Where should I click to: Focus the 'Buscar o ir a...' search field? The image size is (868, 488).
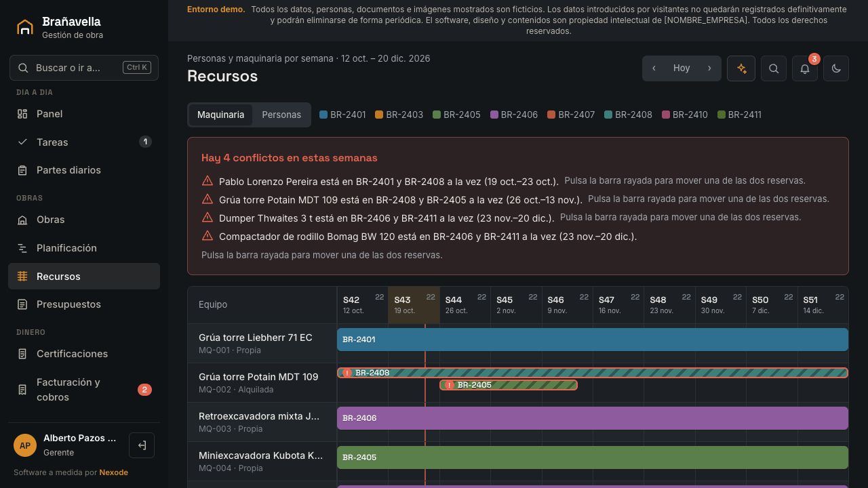pyautogui.click(x=84, y=68)
